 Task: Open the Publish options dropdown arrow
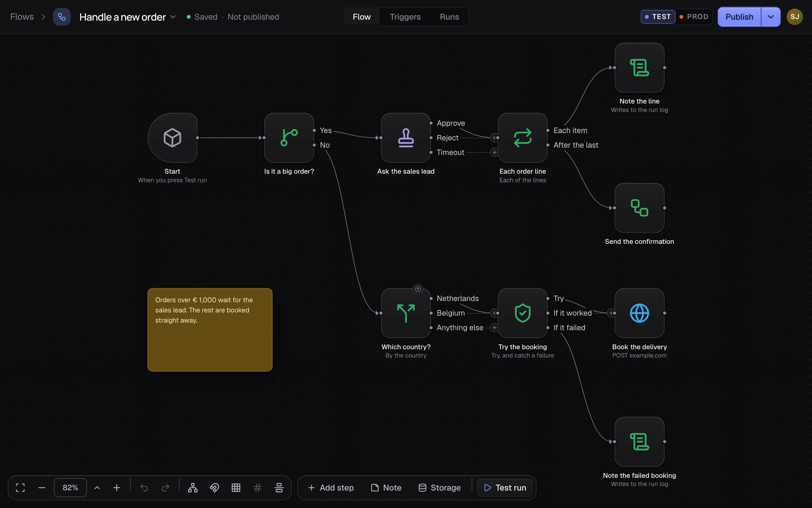[771, 17]
